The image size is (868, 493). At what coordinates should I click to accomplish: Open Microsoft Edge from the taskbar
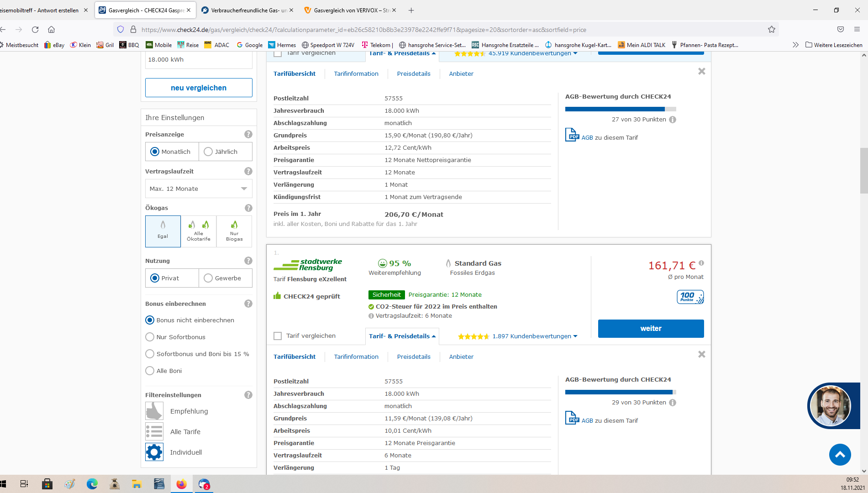point(92,484)
